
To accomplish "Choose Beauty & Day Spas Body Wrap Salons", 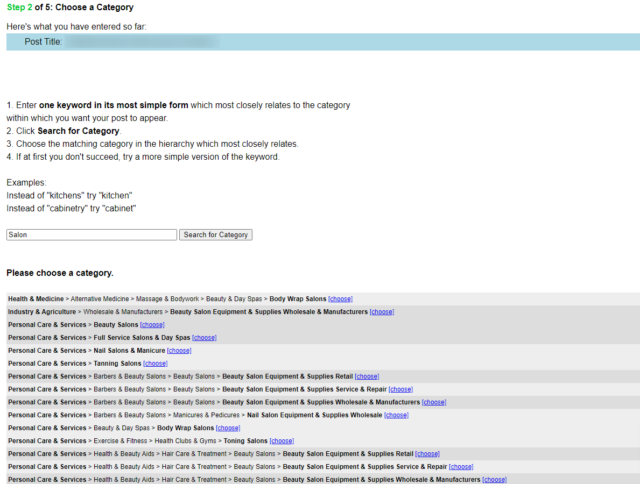I will point(228,428).
